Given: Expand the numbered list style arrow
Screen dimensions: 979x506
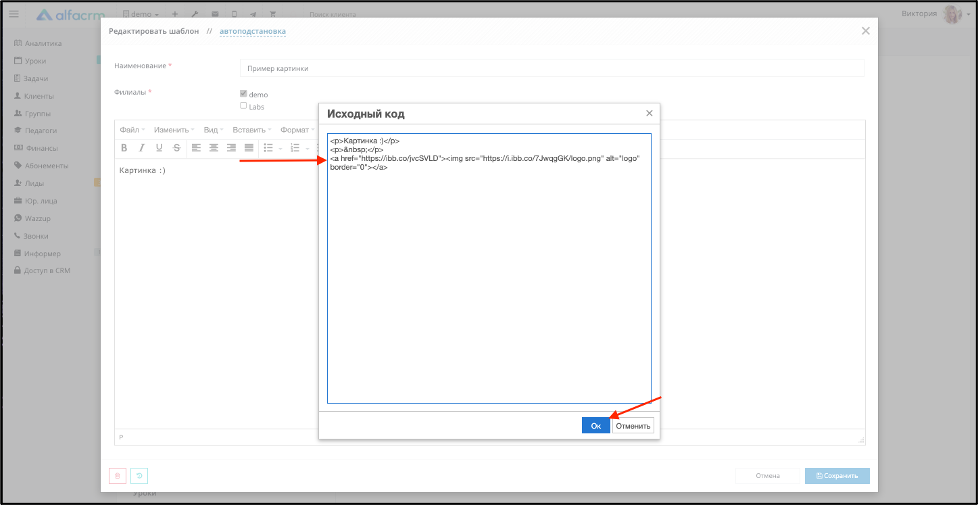Looking at the screenshot, I should coord(307,148).
